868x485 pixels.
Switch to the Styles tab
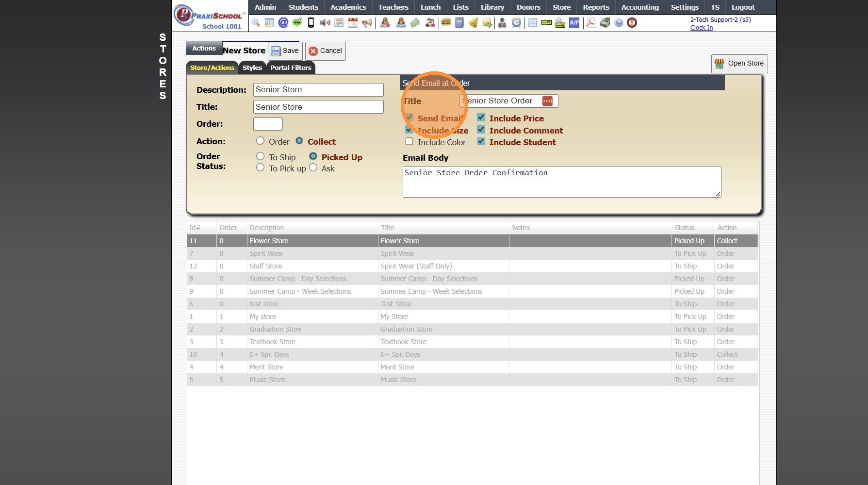(x=252, y=68)
